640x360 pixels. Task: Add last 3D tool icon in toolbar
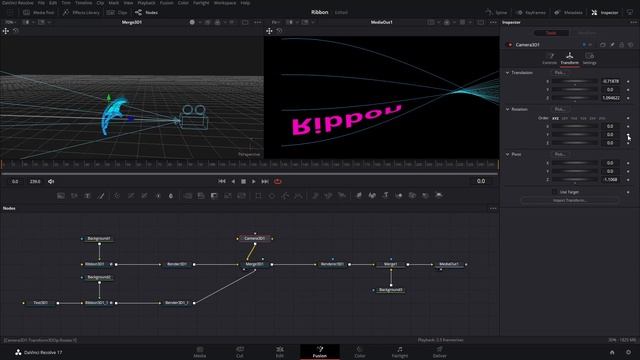point(439,196)
